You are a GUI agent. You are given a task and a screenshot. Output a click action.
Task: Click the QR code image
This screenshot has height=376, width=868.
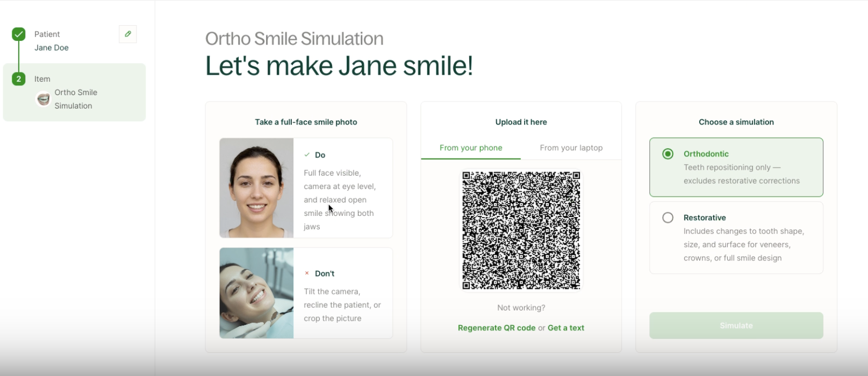[x=521, y=230]
